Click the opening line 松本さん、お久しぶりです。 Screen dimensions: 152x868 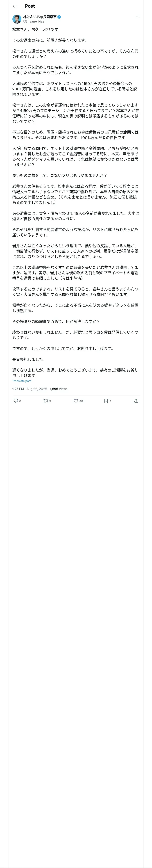[36, 29]
